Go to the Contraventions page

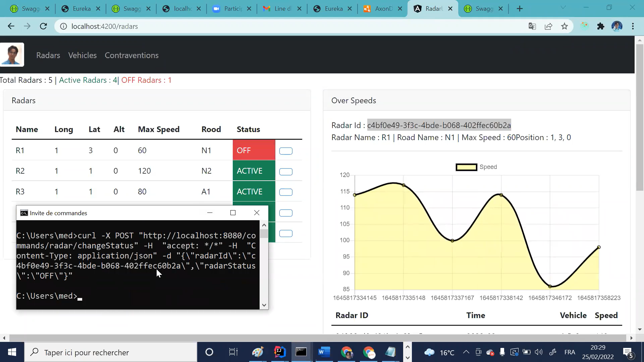131,55
